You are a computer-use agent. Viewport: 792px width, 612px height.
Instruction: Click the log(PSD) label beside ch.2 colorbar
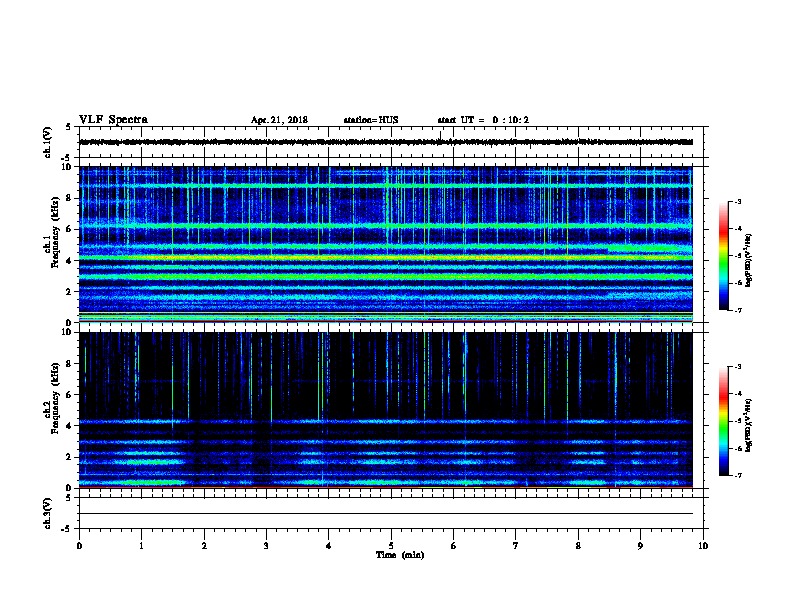click(749, 425)
